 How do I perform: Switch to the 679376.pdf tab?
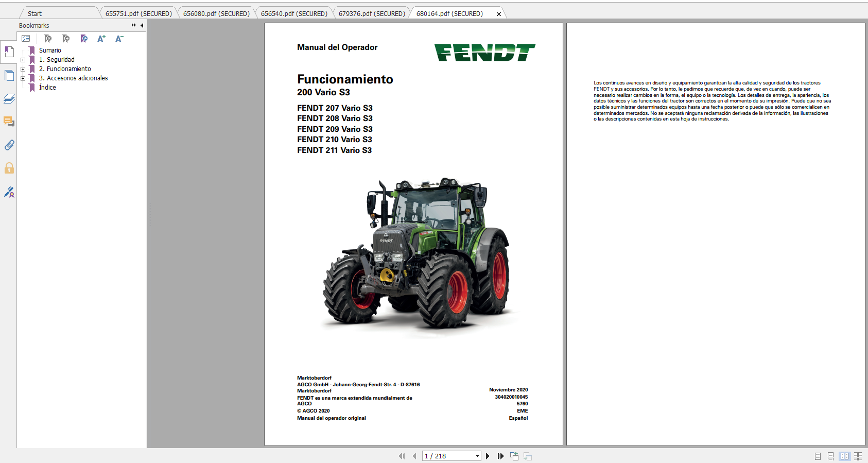coord(372,13)
